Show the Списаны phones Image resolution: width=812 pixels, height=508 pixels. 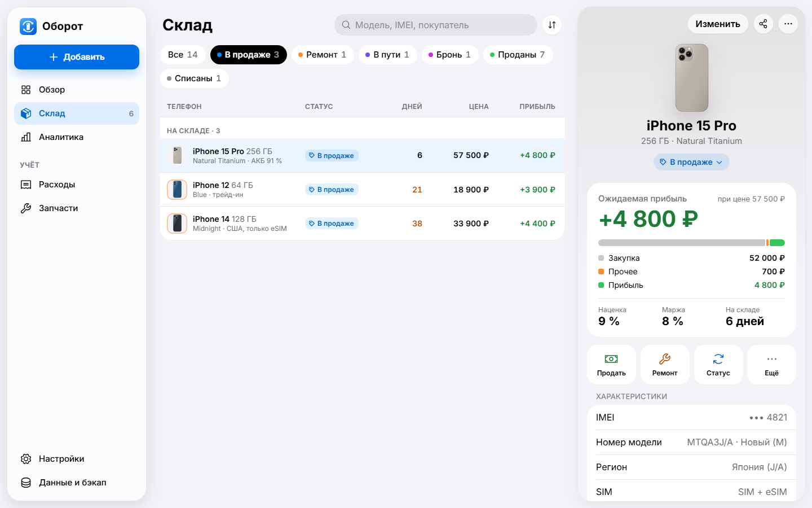(x=195, y=78)
